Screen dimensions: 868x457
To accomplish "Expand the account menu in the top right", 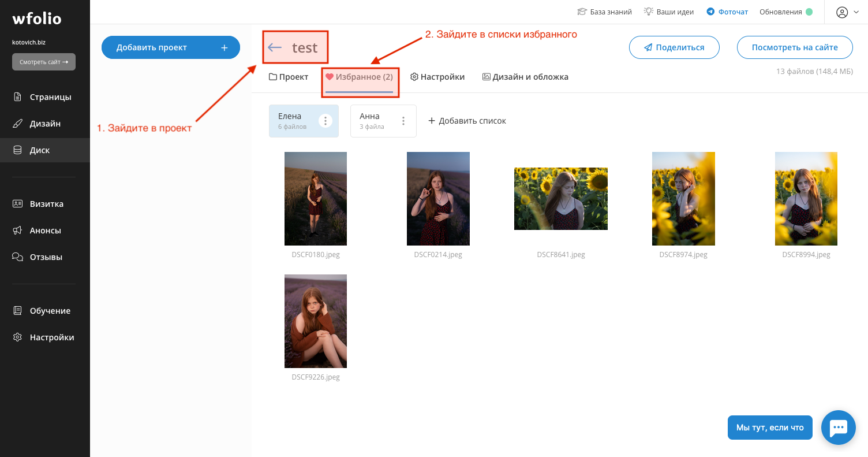I will pyautogui.click(x=845, y=12).
